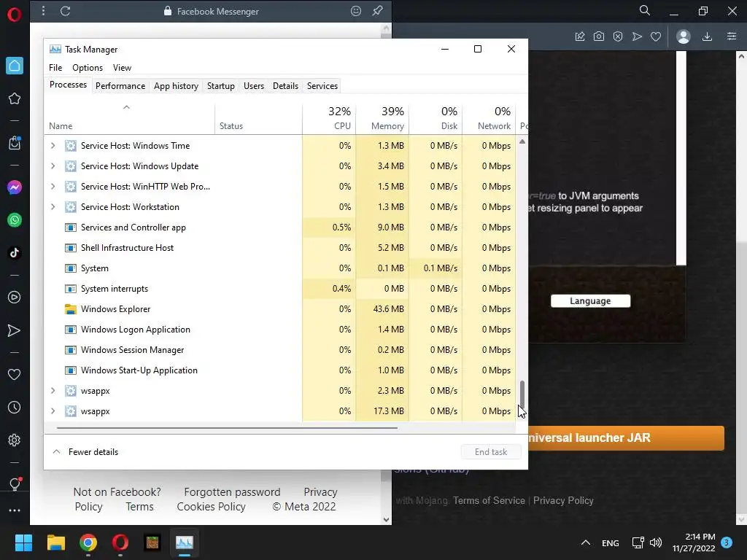Open Task Manager File menu

click(x=55, y=68)
